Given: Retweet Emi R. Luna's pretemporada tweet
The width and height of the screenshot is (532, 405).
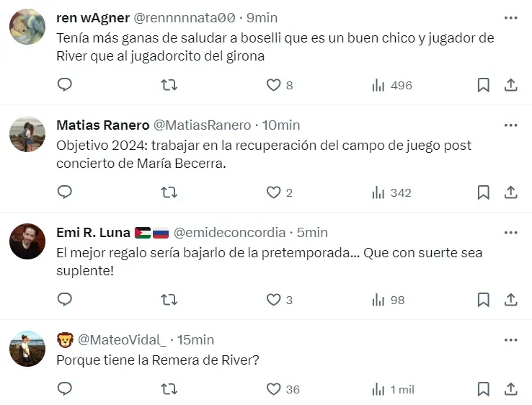Looking at the screenshot, I should [x=169, y=300].
